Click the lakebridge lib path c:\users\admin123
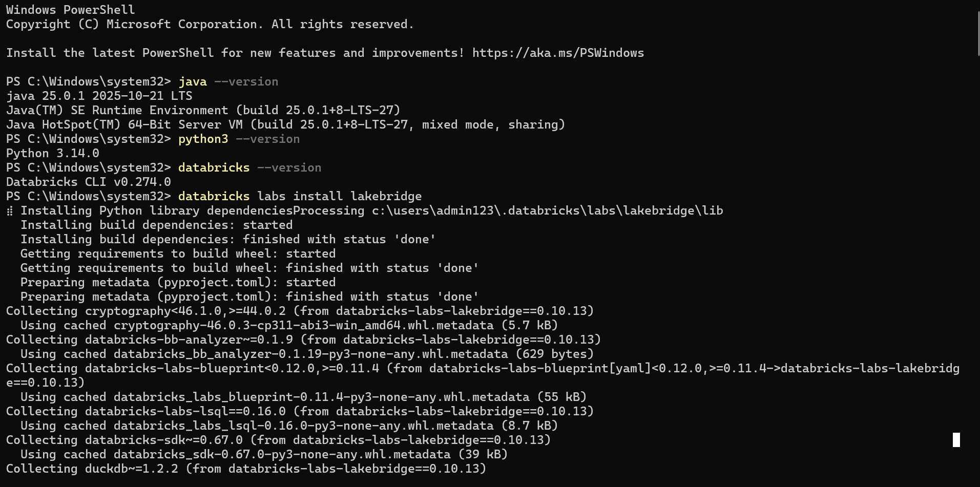This screenshot has width=980, height=487. tap(547, 211)
